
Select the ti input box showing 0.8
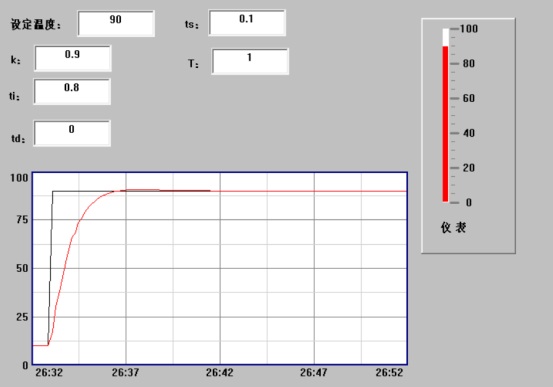click(x=72, y=92)
